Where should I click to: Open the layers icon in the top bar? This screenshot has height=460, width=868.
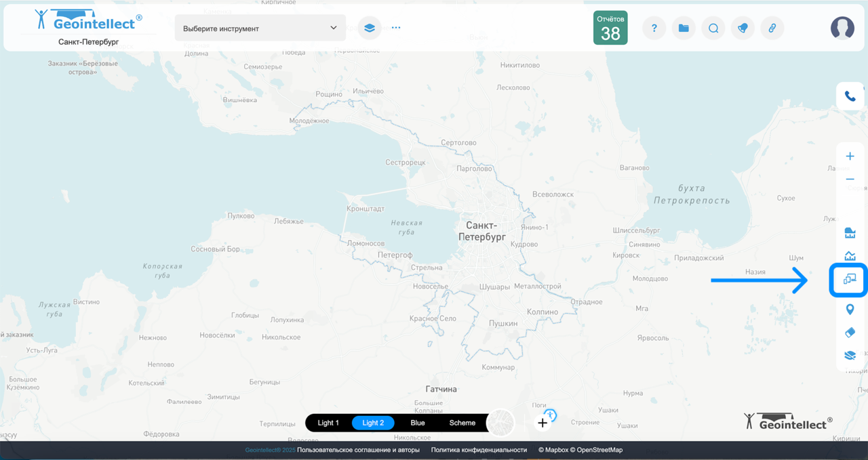tap(369, 28)
